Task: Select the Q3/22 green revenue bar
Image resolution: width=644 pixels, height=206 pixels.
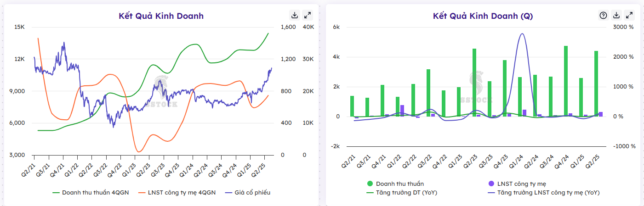Action: click(x=428, y=93)
